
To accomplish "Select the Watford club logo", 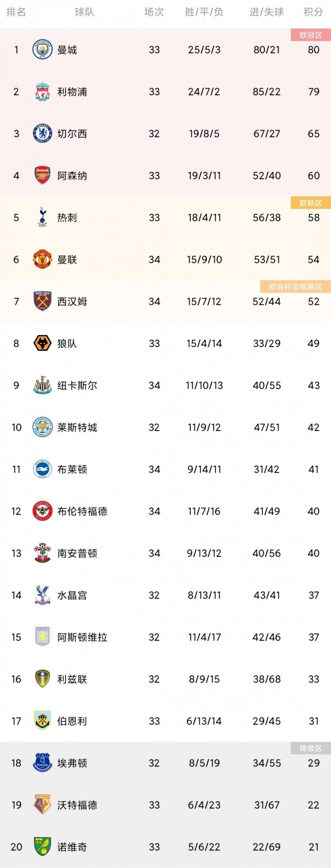I will 42,804.
